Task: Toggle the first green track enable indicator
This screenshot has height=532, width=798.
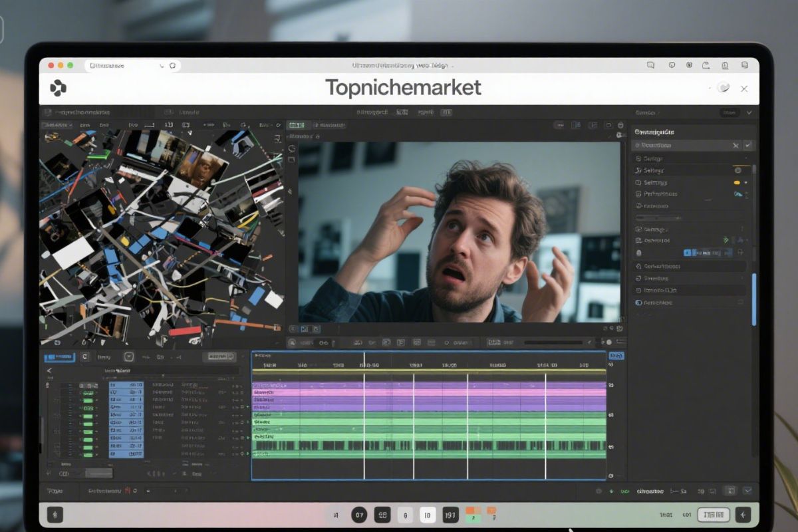Action: point(88,393)
